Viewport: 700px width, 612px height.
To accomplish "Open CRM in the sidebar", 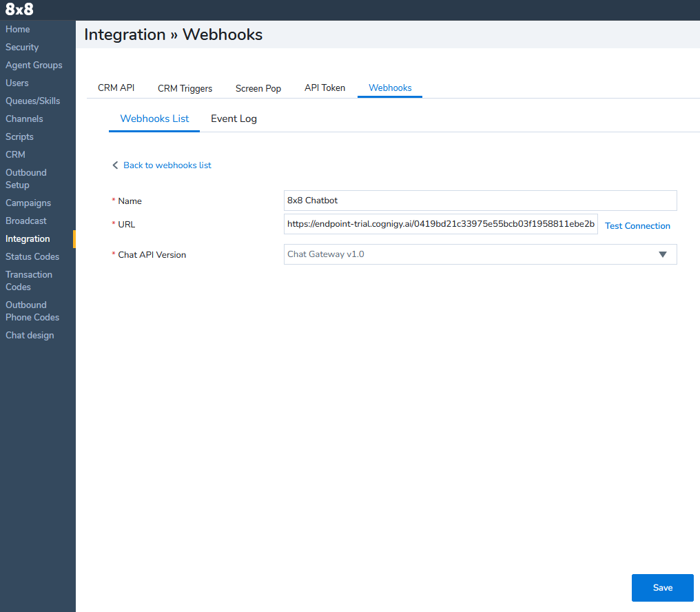I will tap(15, 154).
